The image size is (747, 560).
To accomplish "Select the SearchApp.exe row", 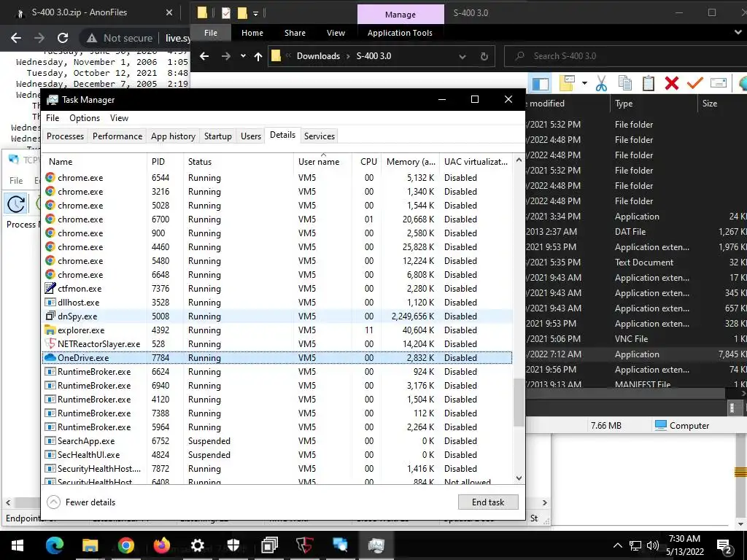I will pyautogui.click(x=278, y=441).
